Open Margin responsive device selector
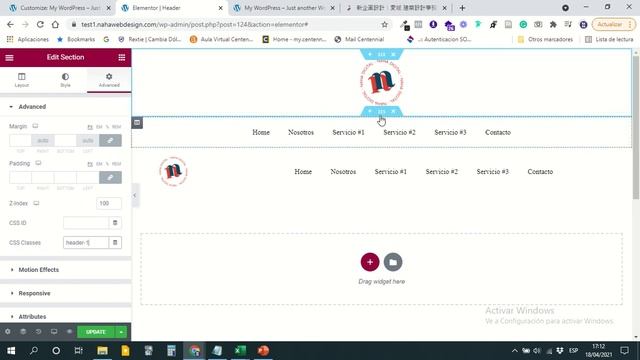 [x=36, y=126]
